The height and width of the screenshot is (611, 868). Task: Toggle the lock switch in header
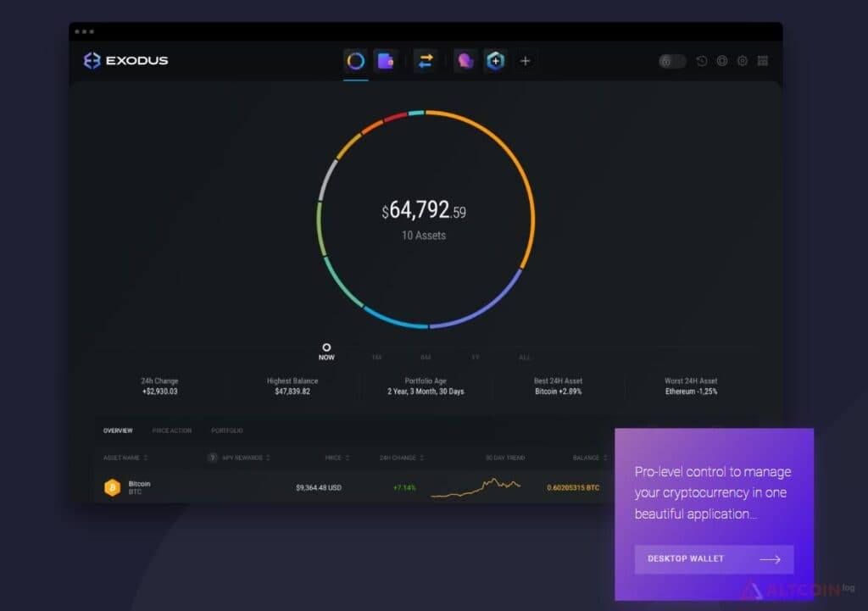click(x=672, y=61)
